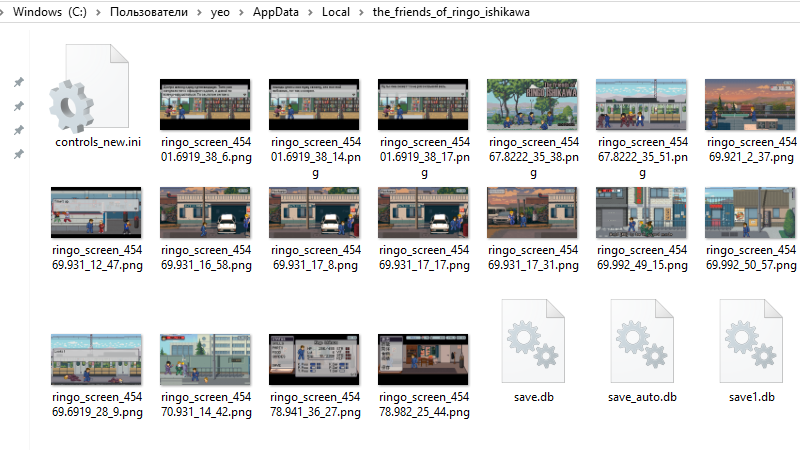Select thumbnail ringo_screen_45469.931_17_17.png
The height and width of the screenshot is (450, 800).
pyautogui.click(x=423, y=212)
